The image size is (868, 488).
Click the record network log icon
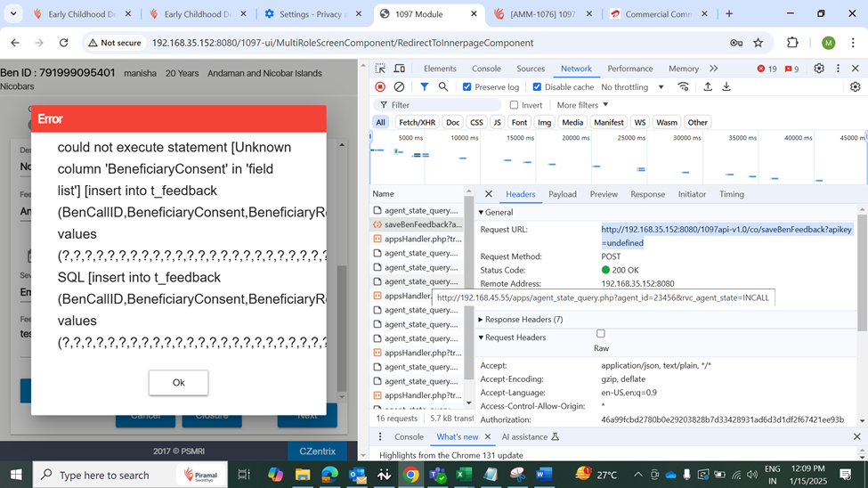(x=380, y=87)
